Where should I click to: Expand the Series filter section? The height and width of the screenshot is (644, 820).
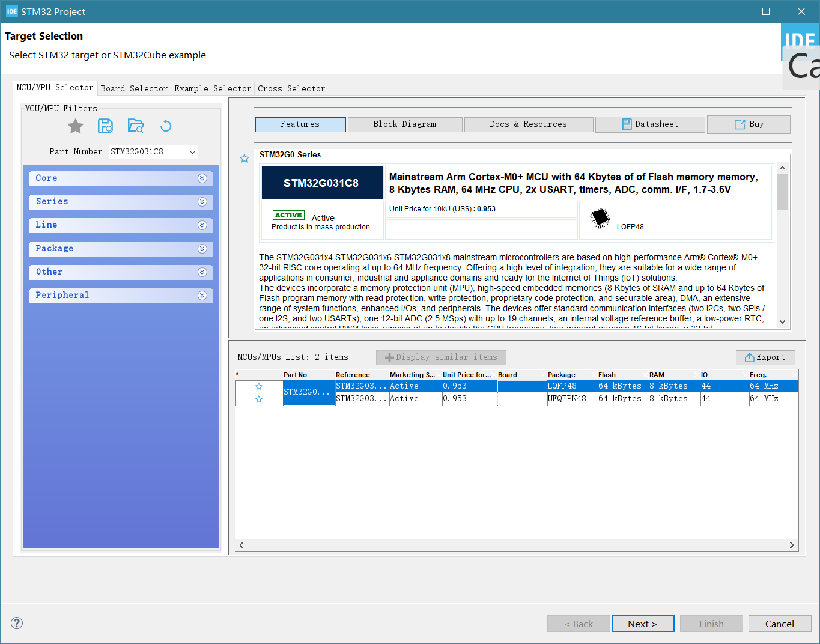pyautogui.click(x=121, y=202)
